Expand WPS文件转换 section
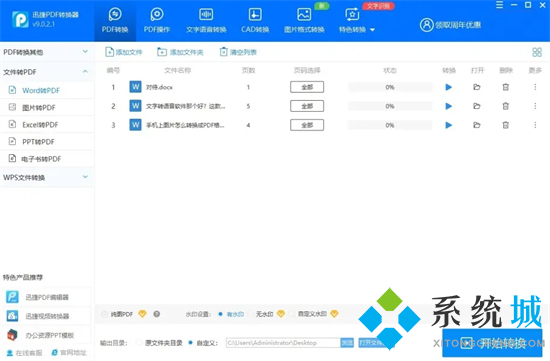 46,178
